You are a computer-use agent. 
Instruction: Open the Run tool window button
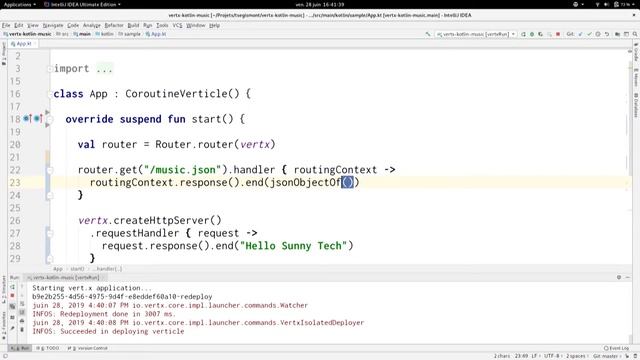(20, 348)
